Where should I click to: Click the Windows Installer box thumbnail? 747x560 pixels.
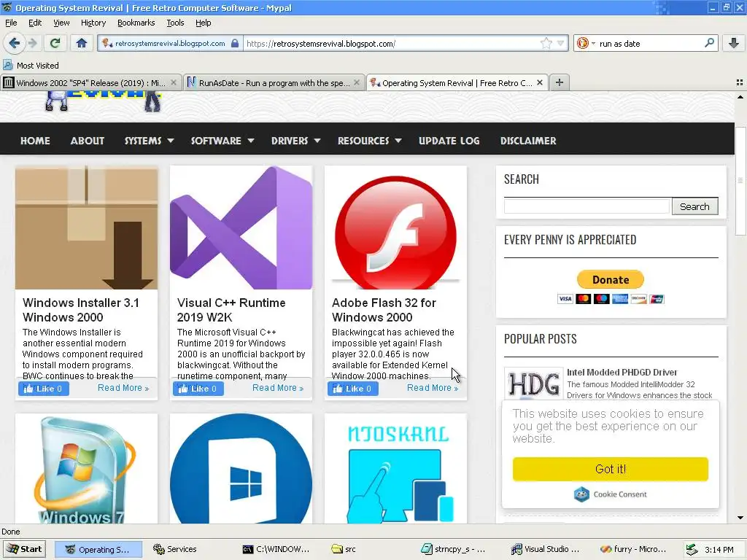(86, 227)
